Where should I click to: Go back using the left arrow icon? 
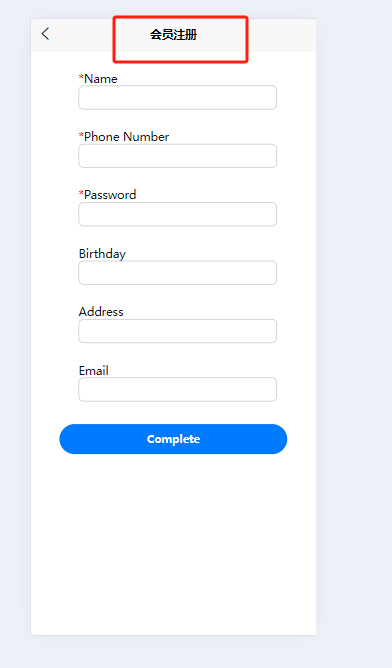click(45, 34)
